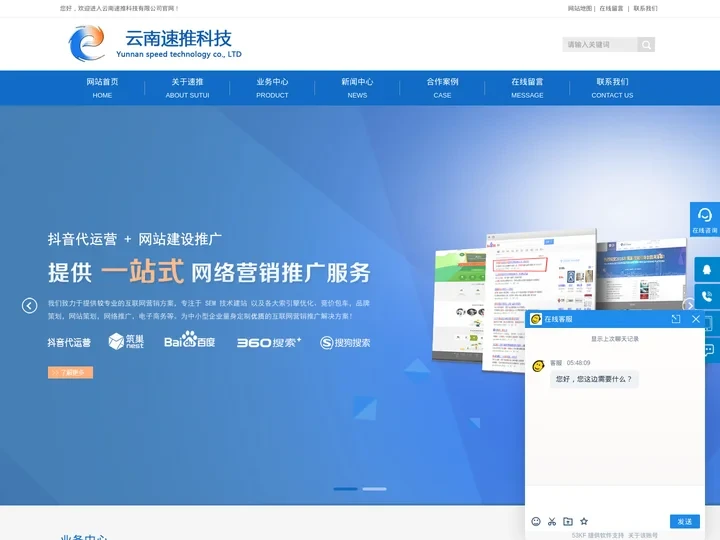Click the website screenshots image in banner
The image size is (720, 540).
(559, 301)
